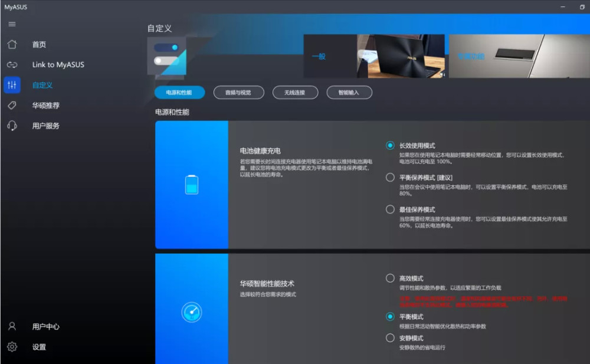Image resolution: width=590 pixels, height=364 pixels.
Task: Restore the MyASUS window size
Action: (582, 6)
